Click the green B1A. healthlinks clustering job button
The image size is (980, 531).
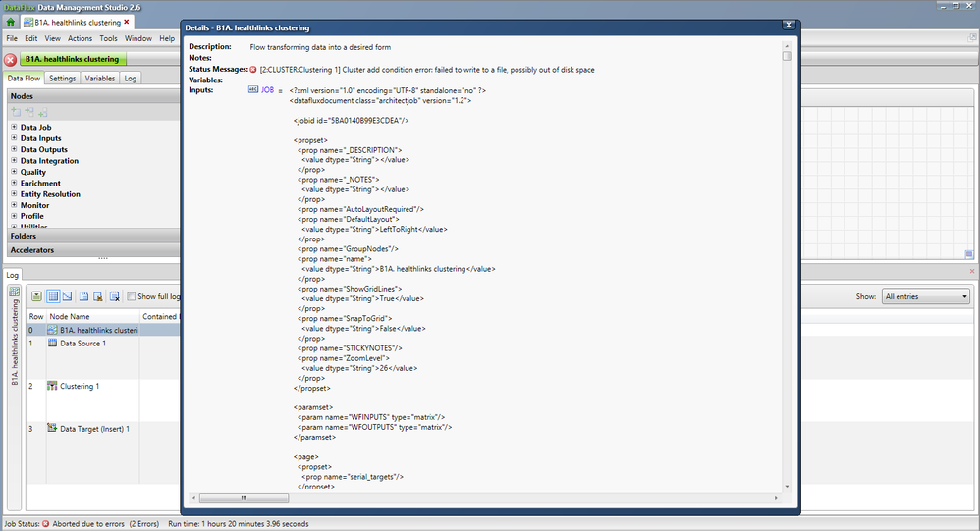[73, 59]
